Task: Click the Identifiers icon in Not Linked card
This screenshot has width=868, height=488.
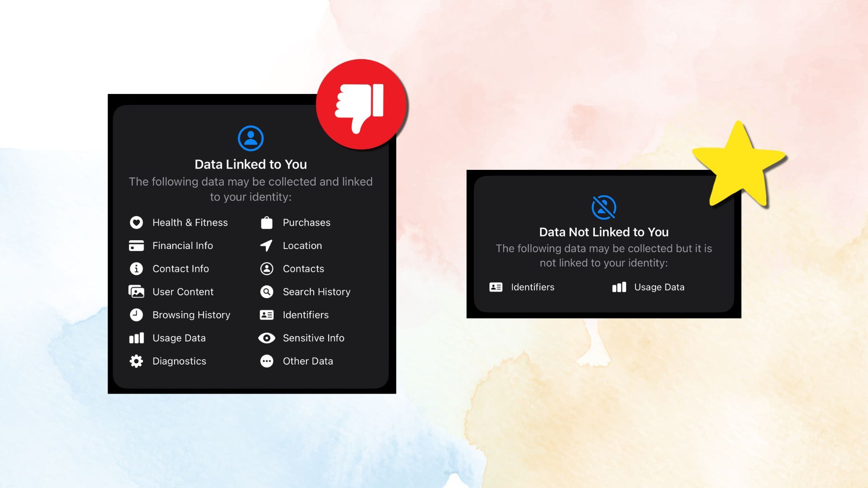Action: coord(496,287)
